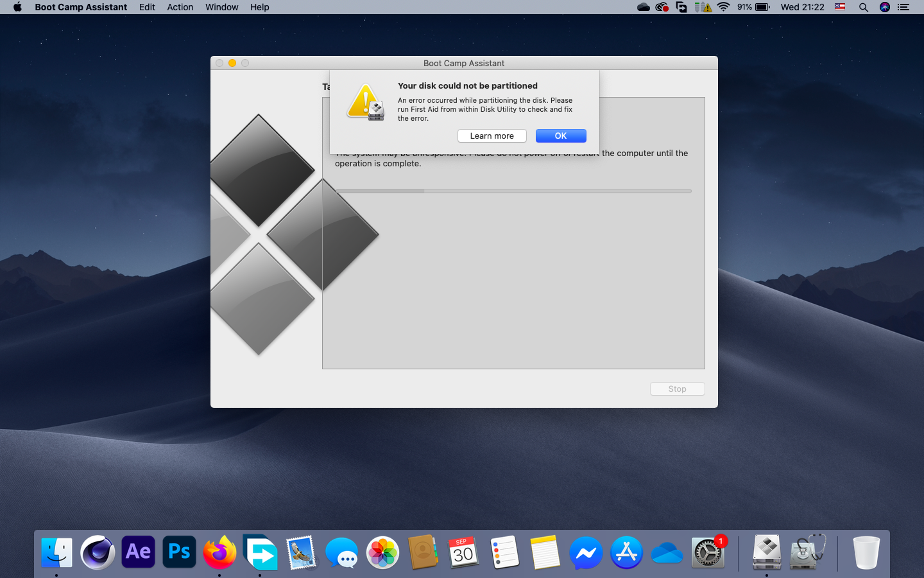Open the Boot Camp Assistant application menu
924x578 pixels.
click(x=81, y=7)
